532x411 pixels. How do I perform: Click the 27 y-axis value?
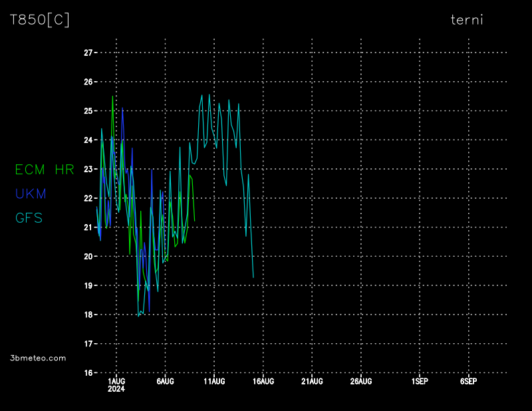(x=88, y=53)
